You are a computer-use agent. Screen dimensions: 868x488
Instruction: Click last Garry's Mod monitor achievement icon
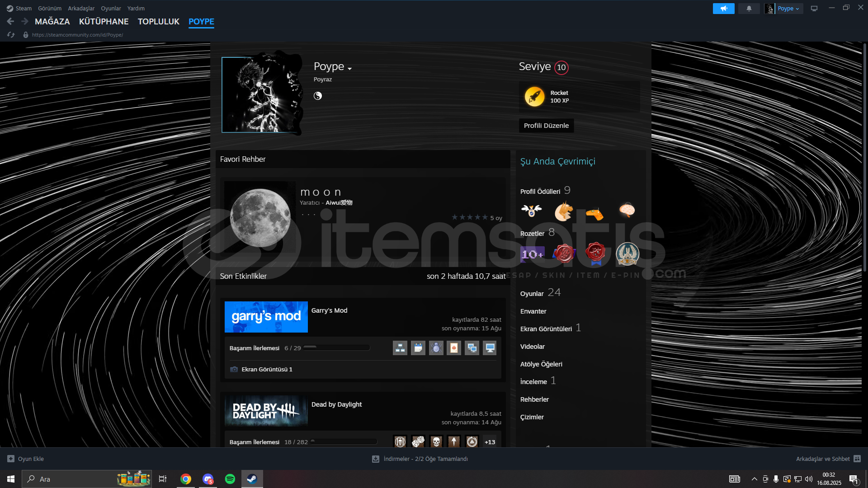coord(490,348)
